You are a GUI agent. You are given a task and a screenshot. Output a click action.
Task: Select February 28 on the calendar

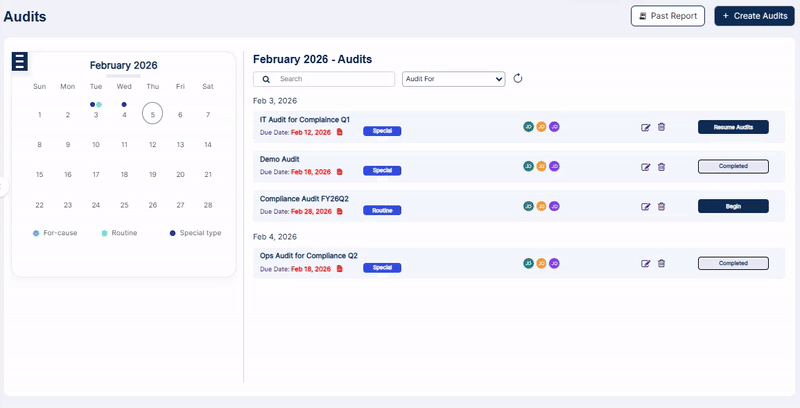pyautogui.click(x=208, y=205)
